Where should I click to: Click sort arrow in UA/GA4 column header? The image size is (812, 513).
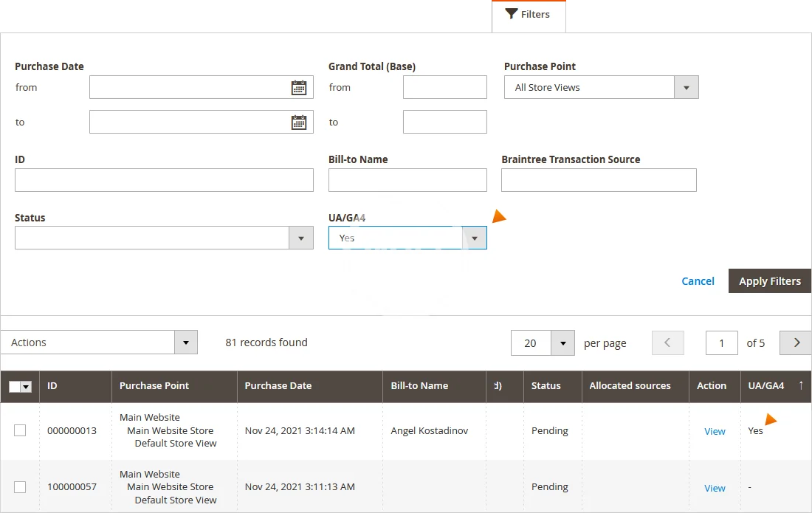801,385
